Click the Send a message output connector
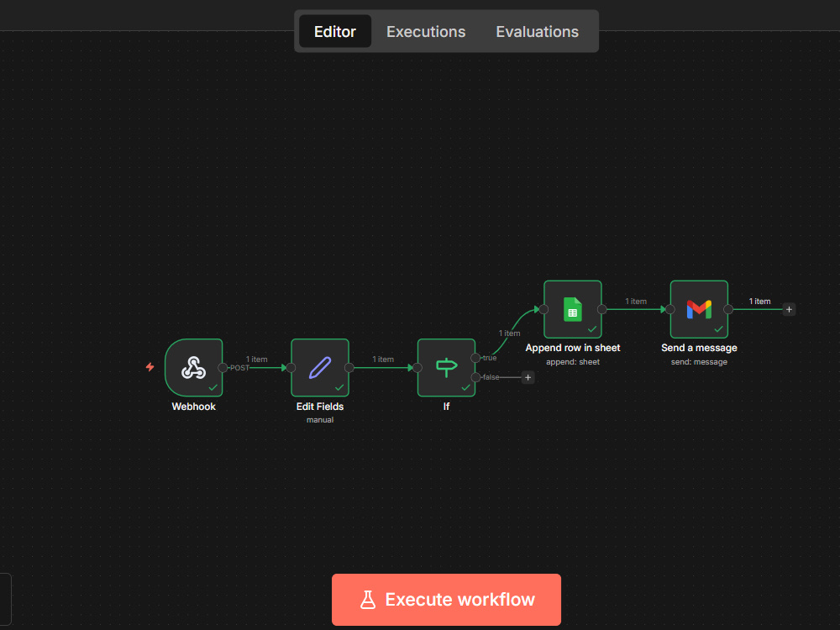This screenshot has height=630, width=840. pos(728,309)
